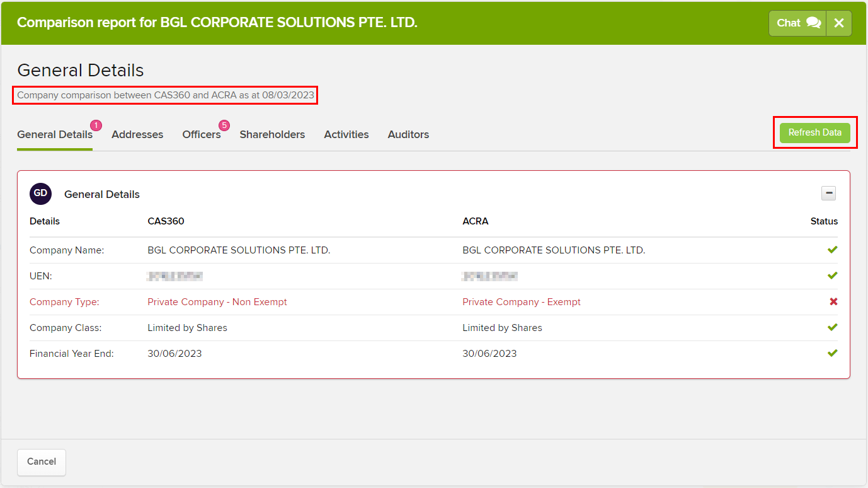
Task: Click the badge count 1 on General Details tab
Action: pyautogui.click(x=96, y=125)
